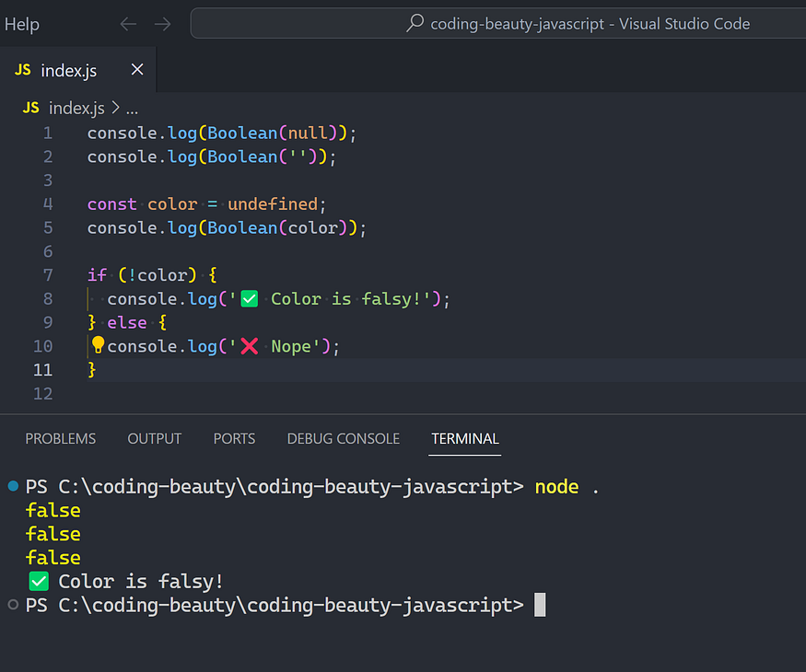Click 'Color is falsy!' terminal output
Screen dimensions: 806x672
click(141, 582)
